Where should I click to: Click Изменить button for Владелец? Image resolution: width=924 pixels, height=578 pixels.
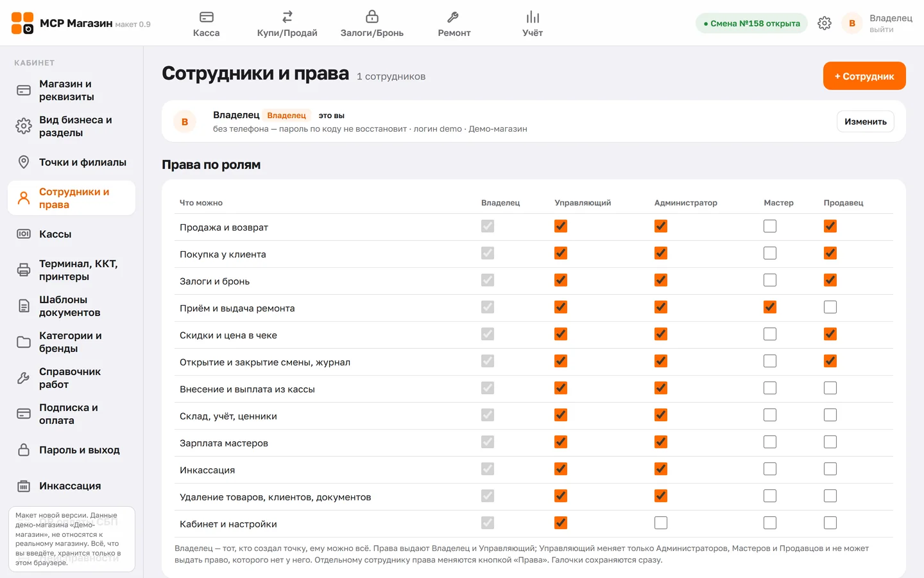pos(866,121)
